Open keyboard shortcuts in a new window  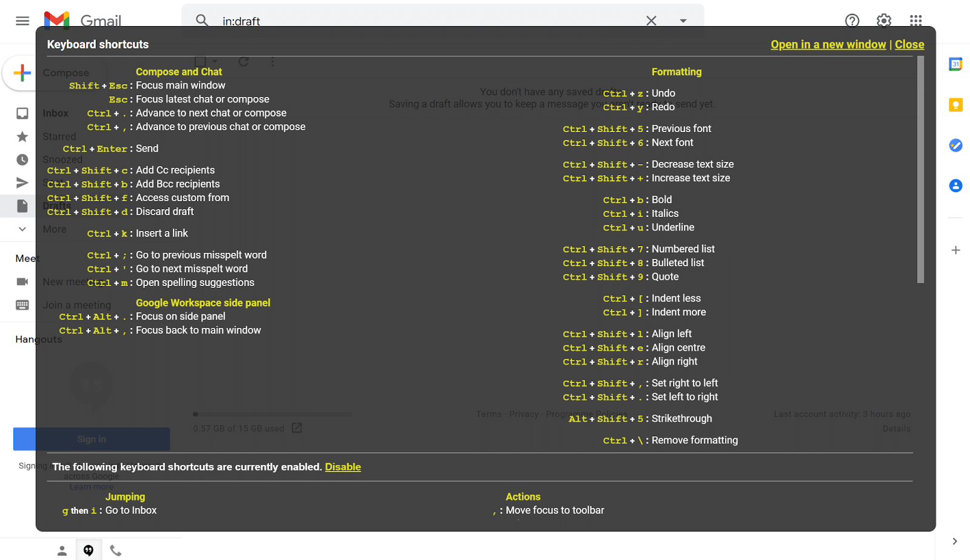pos(828,44)
